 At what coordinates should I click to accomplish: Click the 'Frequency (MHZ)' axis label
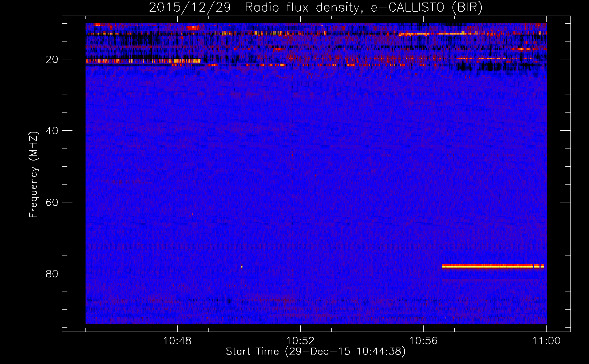point(33,175)
